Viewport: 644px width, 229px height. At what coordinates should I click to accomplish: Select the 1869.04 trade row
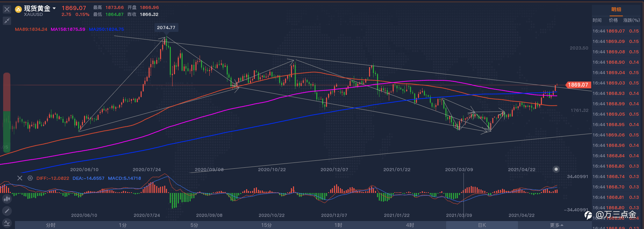(616, 73)
